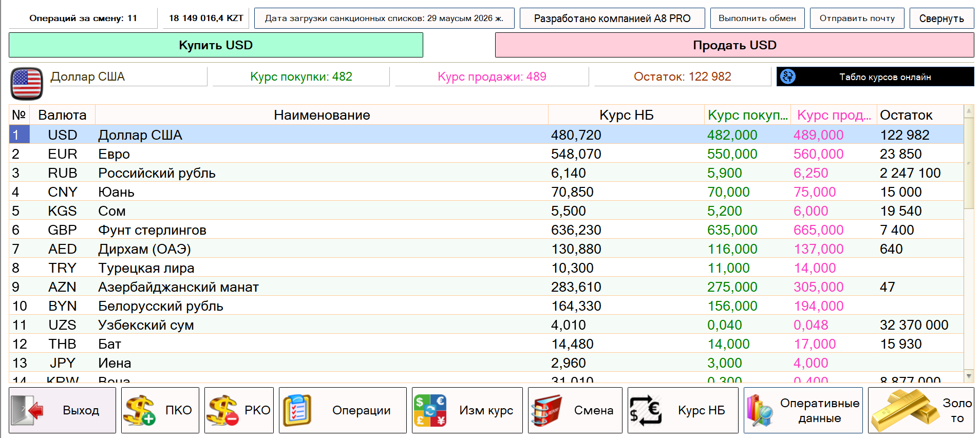
Task: Open Оперативные данные button
Action: click(803, 410)
